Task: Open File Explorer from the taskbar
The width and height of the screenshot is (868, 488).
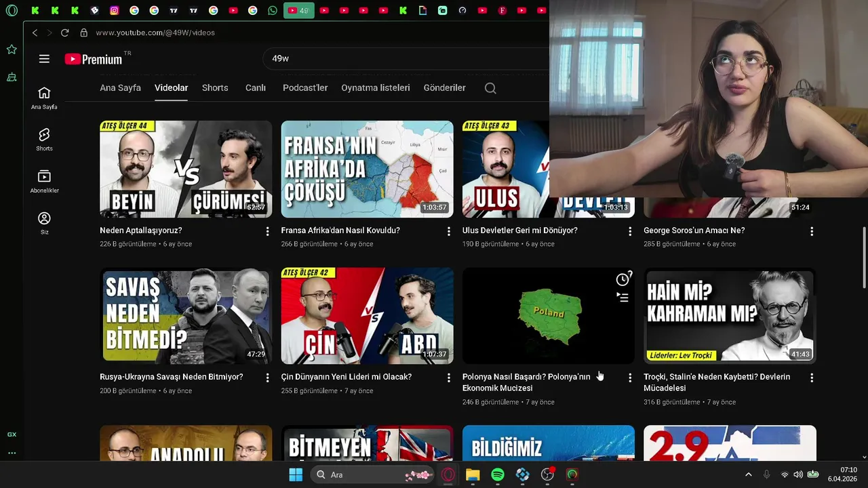Action: (x=473, y=474)
